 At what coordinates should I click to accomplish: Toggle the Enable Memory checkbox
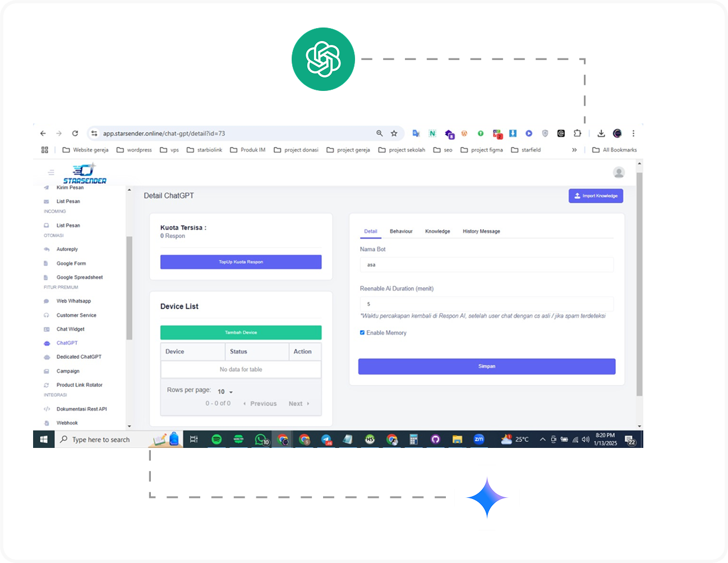coord(362,333)
